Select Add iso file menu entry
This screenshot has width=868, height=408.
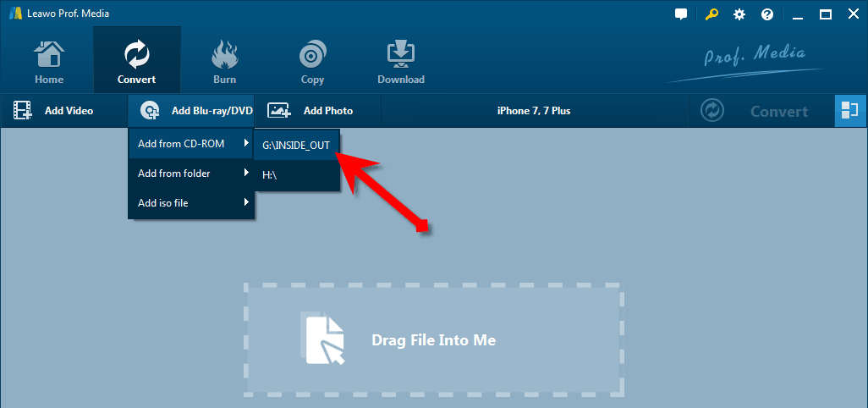click(x=191, y=202)
